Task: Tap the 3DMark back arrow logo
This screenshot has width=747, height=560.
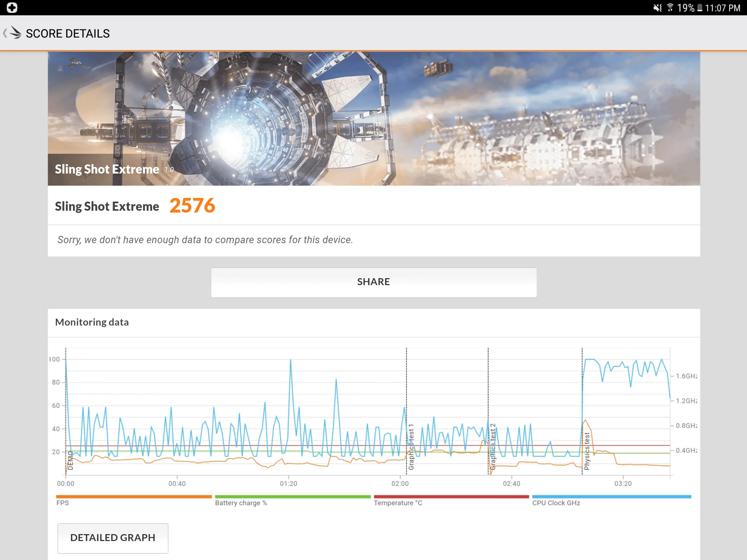Action: tap(12, 33)
